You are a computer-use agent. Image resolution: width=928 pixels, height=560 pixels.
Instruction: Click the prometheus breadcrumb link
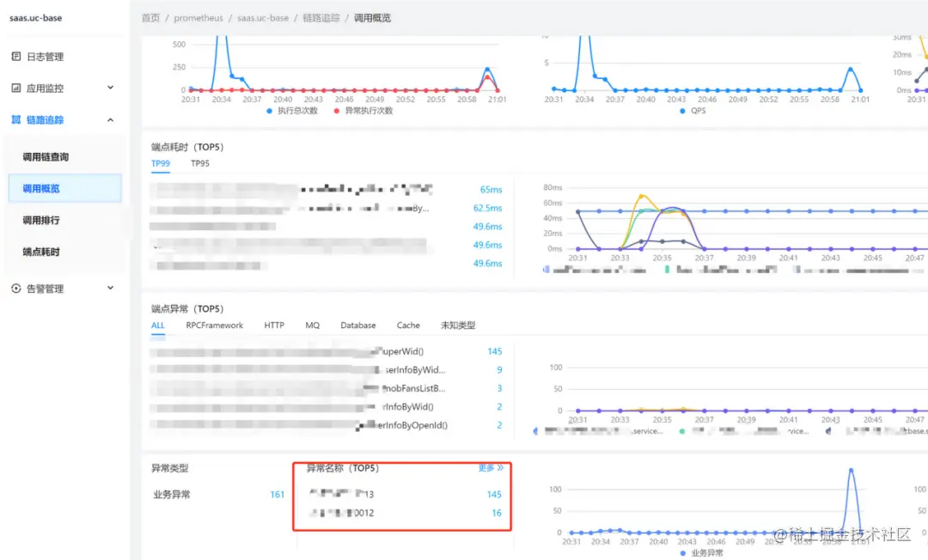point(198,18)
